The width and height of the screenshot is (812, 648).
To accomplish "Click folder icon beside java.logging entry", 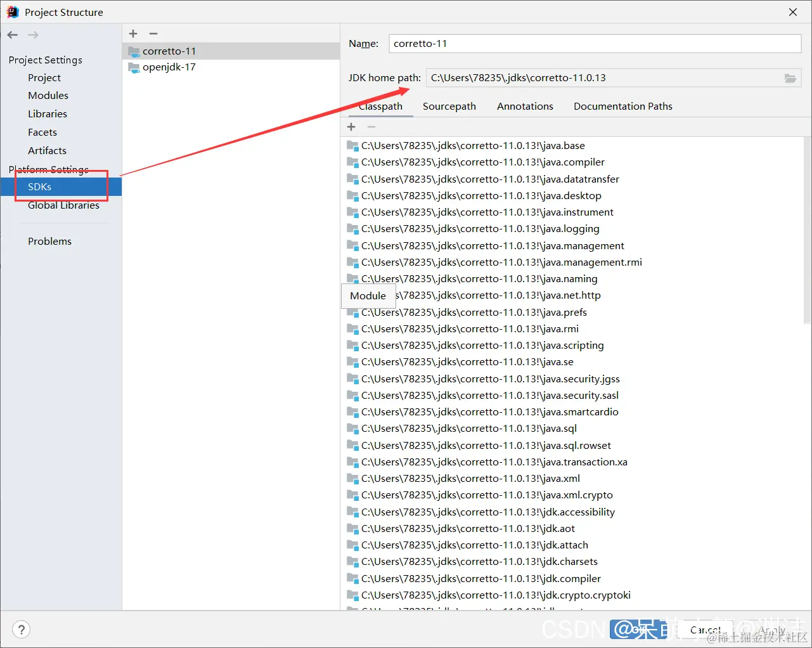I will coord(352,229).
